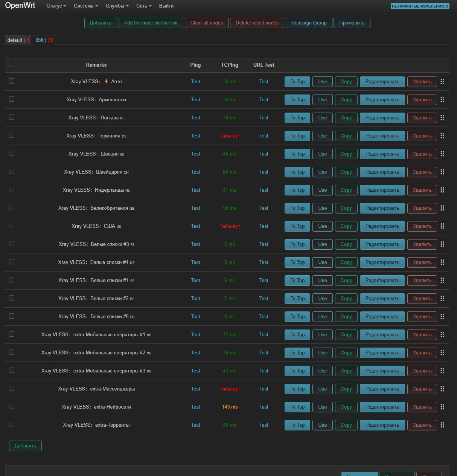Switch to the default group tab
This screenshot has height=476, width=457.
coord(18,40)
